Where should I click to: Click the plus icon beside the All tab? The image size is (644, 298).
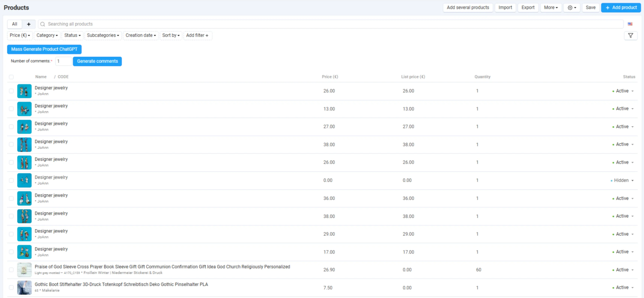point(29,24)
